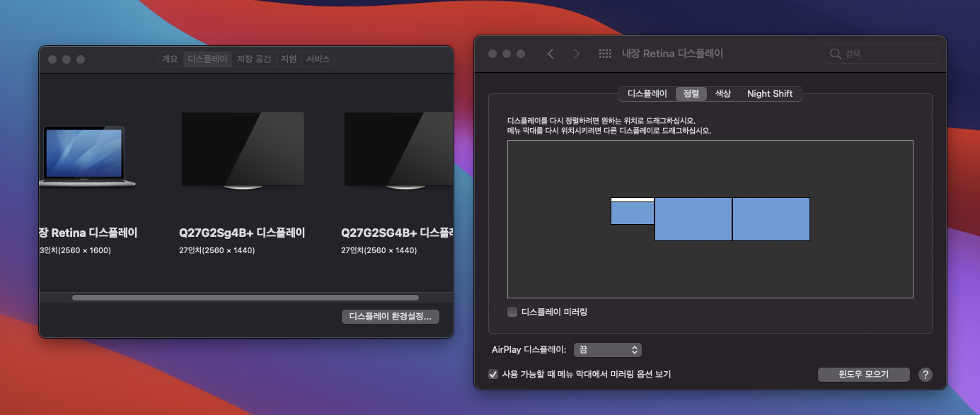
Task: Open the AirPlay 디스플레이 dropdown
Action: (x=608, y=350)
